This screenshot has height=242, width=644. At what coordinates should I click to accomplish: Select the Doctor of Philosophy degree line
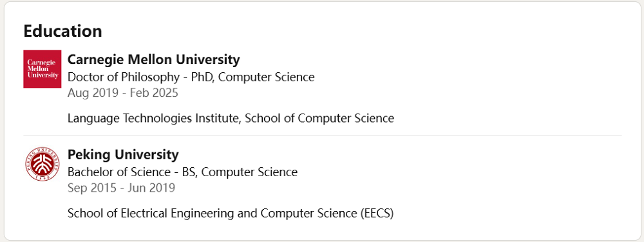pos(191,77)
